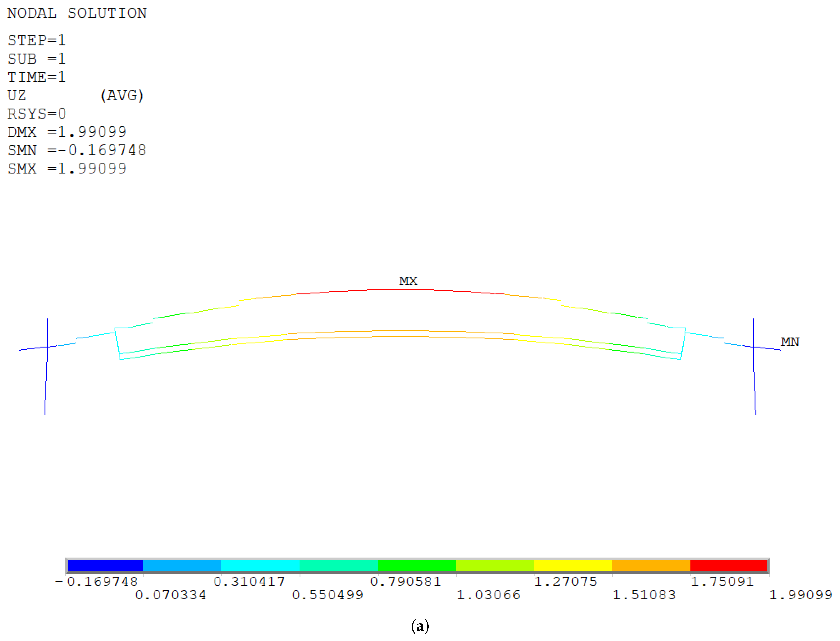Click the NODAL SOLUTION title text
This screenshot has height=641, width=840.
77,13
